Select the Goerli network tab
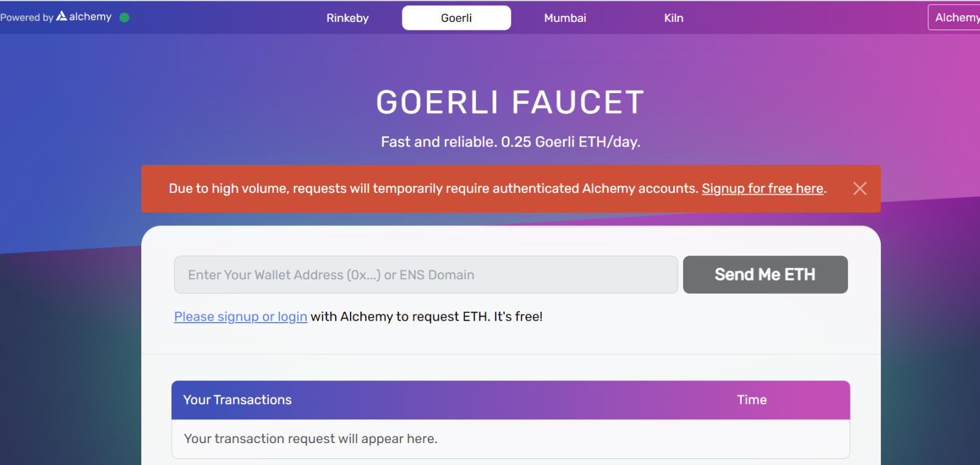The height and width of the screenshot is (465, 980). 456,18
